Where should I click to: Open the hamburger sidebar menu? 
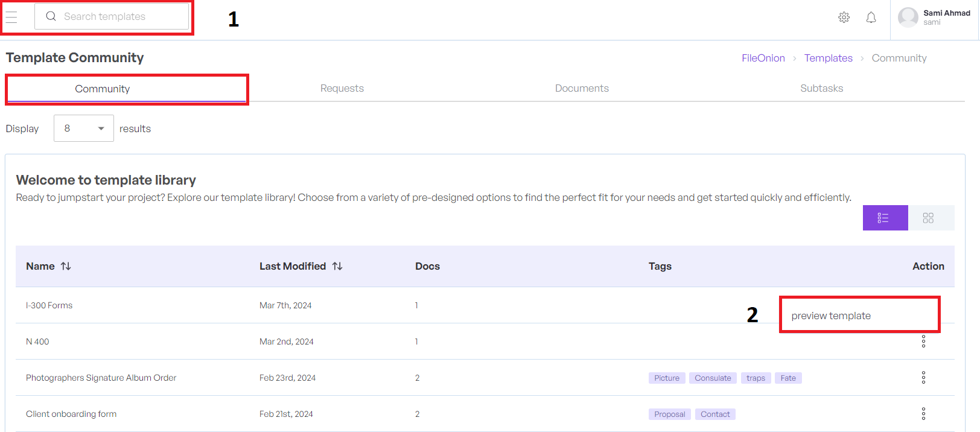pos(11,17)
